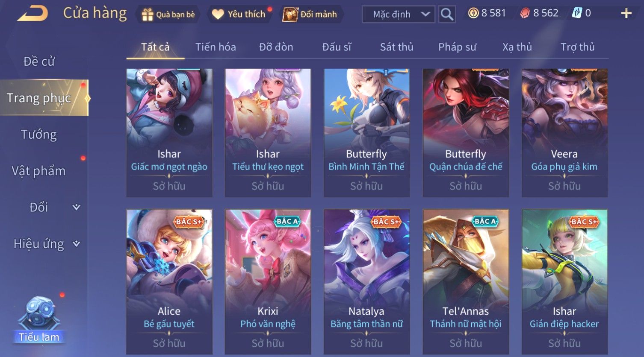Screen dimensions: 644x357
Task: Switch to the Sát thủ tab
Action: (x=396, y=47)
